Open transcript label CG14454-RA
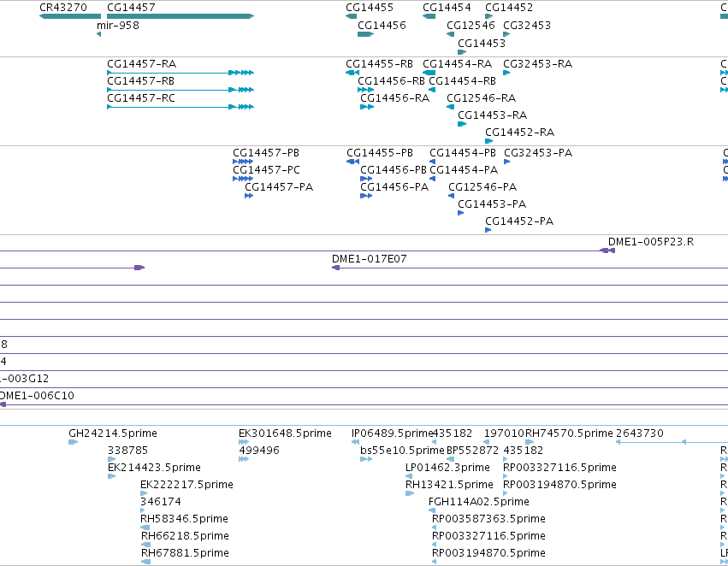The width and height of the screenshot is (728, 566). coord(458,64)
